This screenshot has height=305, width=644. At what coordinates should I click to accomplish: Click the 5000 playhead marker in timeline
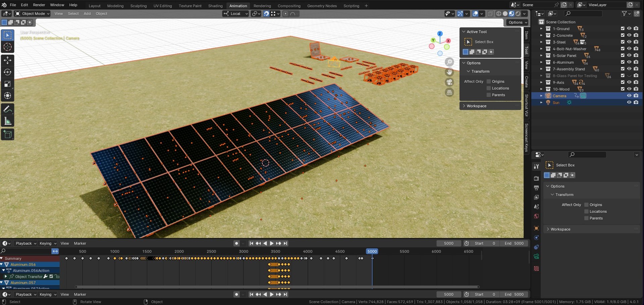372,251
